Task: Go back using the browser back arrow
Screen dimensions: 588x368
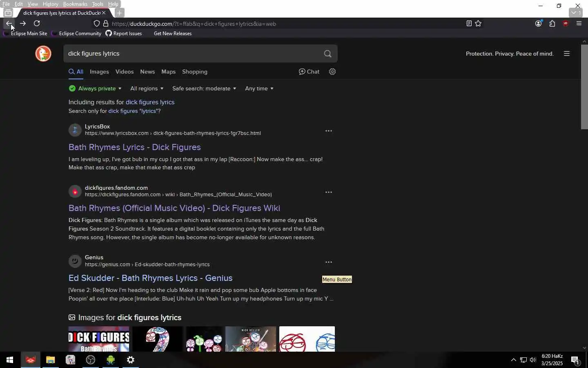Action: tap(9, 24)
